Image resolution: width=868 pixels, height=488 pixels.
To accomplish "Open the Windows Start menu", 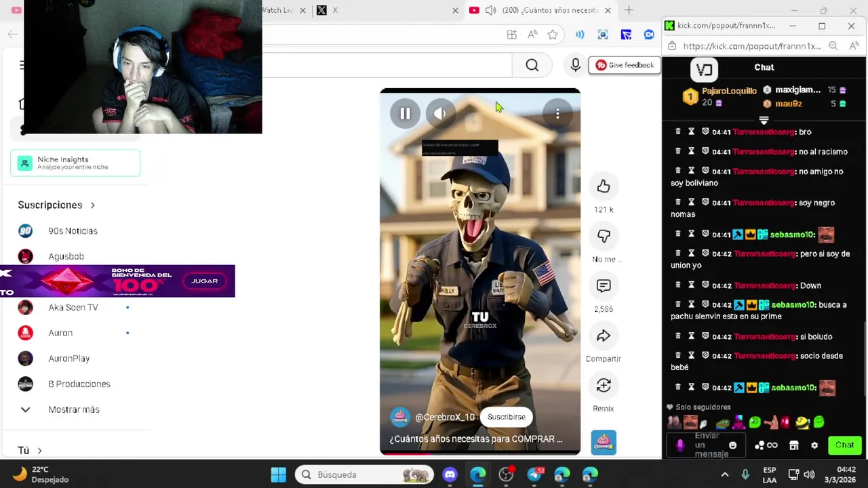I will pos(278,474).
